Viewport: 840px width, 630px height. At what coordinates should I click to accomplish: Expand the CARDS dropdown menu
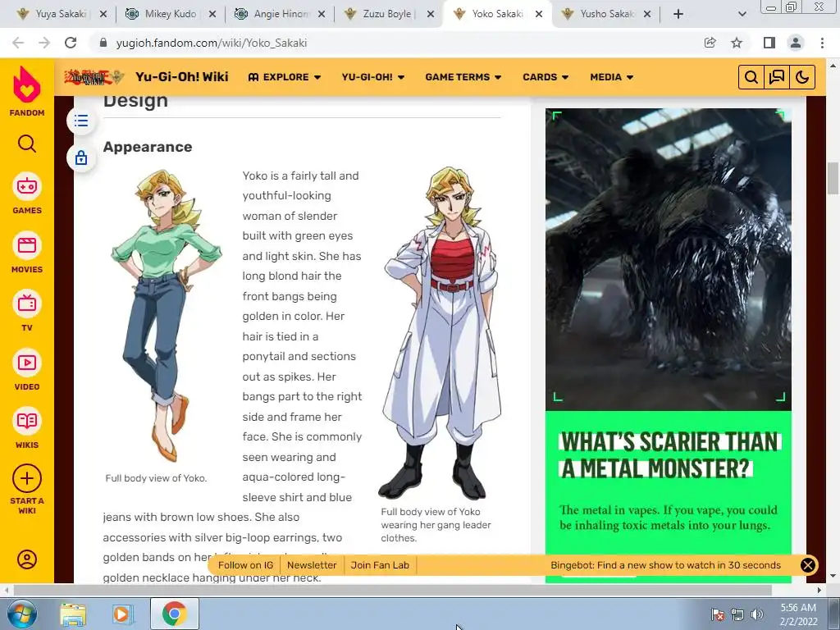click(x=546, y=77)
